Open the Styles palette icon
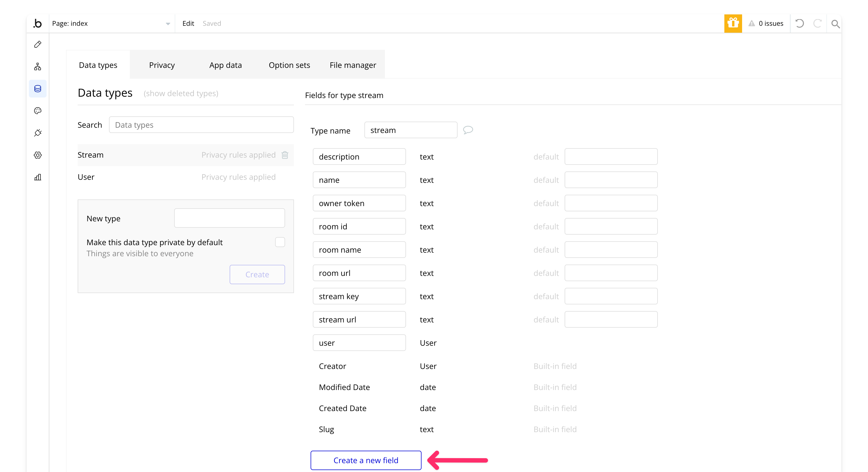The height and width of the screenshot is (472, 868). point(38,111)
